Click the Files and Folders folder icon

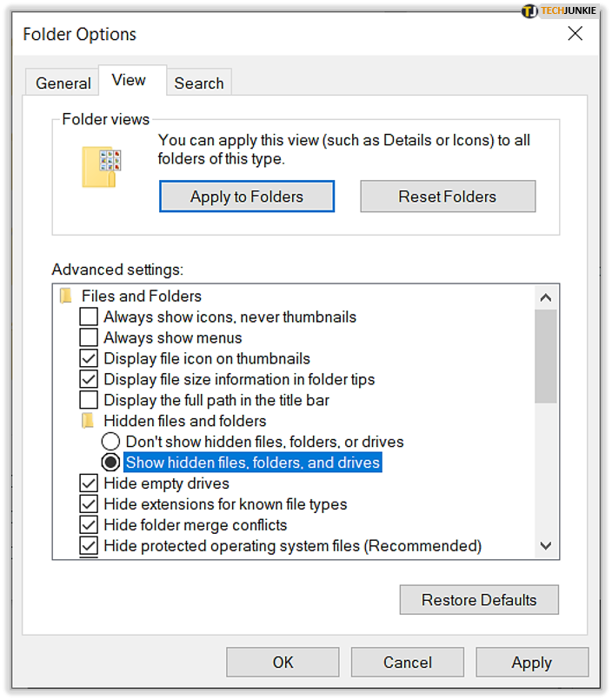66,296
